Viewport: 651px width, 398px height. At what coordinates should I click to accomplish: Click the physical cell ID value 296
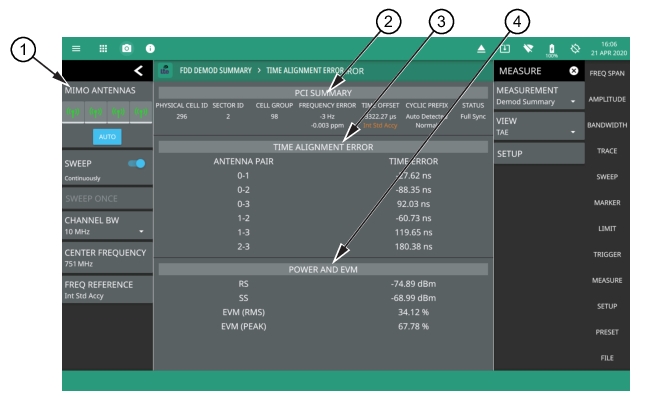click(x=181, y=117)
